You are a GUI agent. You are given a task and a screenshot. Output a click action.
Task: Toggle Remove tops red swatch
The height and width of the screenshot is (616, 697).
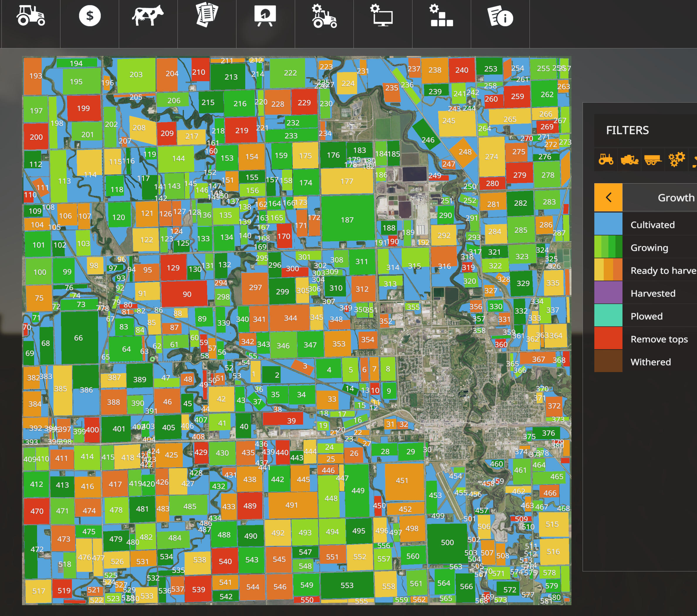pyautogui.click(x=608, y=338)
